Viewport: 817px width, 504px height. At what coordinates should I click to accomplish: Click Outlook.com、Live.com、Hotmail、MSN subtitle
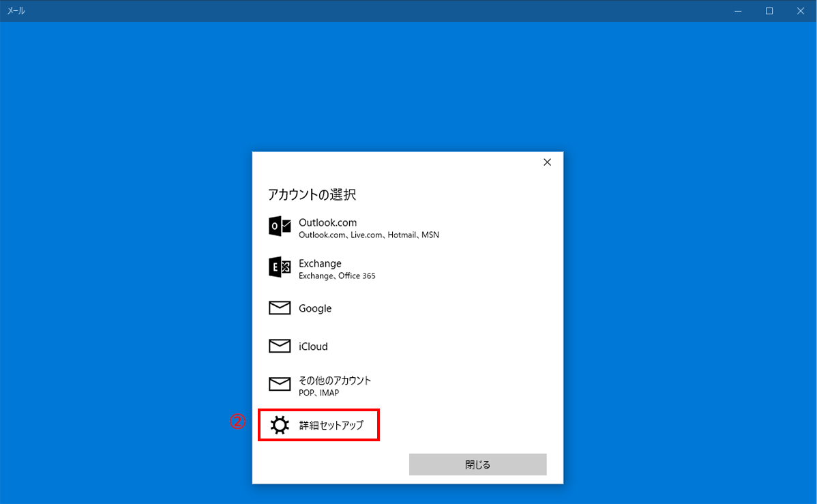[x=369, y=235]
